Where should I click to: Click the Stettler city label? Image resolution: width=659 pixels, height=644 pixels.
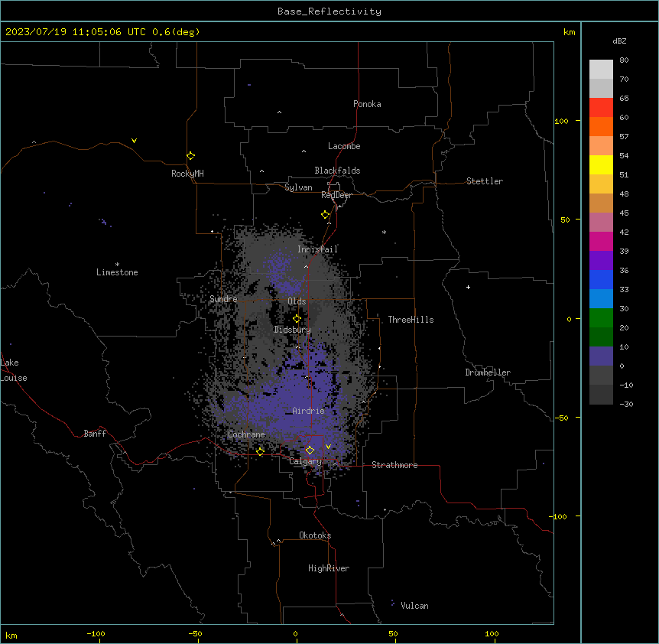tap(485, 181)
